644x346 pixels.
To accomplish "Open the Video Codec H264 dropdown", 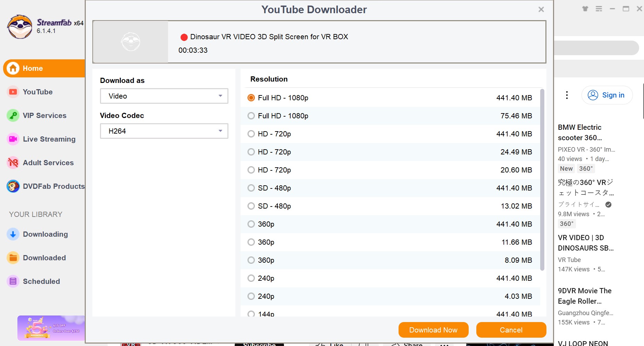I will click(x=164, y=131).
